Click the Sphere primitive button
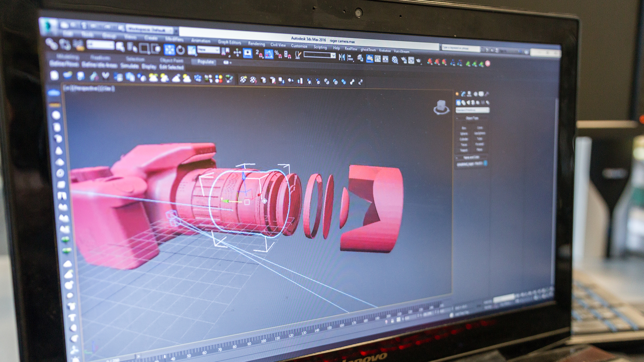Screen dimensions: 644x362 [464, 133]
